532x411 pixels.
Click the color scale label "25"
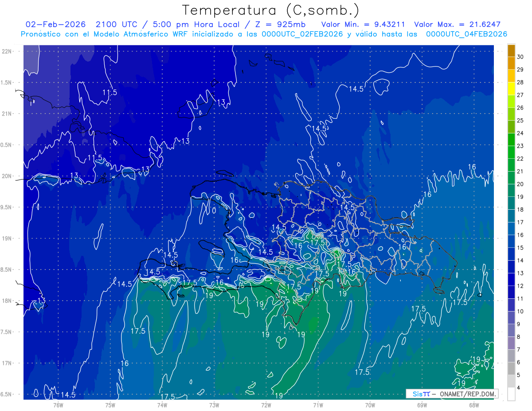(x=520, y=120)
